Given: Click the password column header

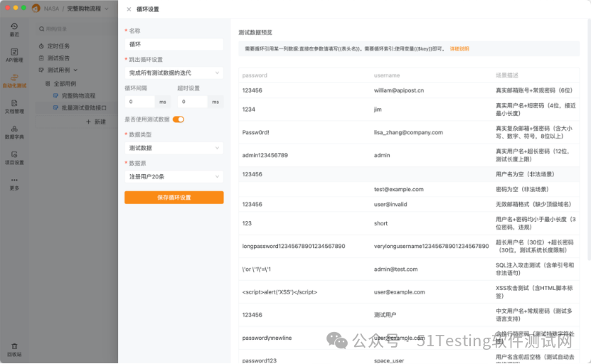Looking at the screenshot, I should 255,75.
